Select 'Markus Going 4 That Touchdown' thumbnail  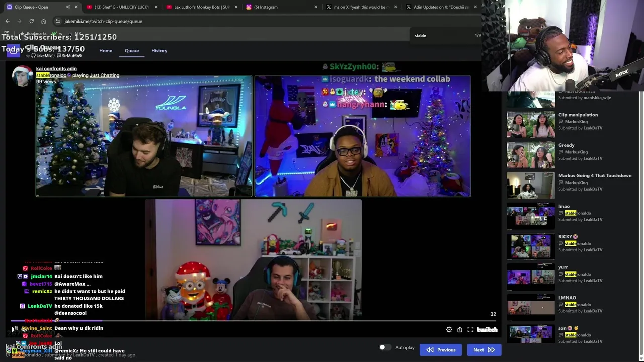531,186
